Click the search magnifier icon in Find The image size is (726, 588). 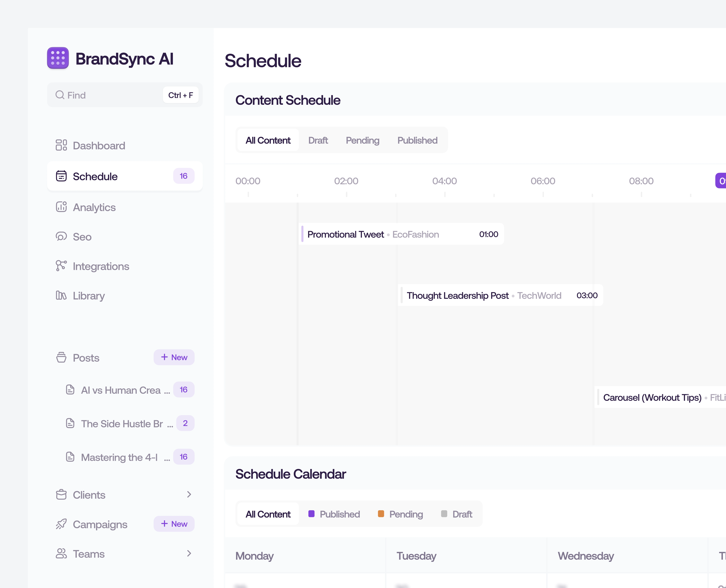(60, 95)
